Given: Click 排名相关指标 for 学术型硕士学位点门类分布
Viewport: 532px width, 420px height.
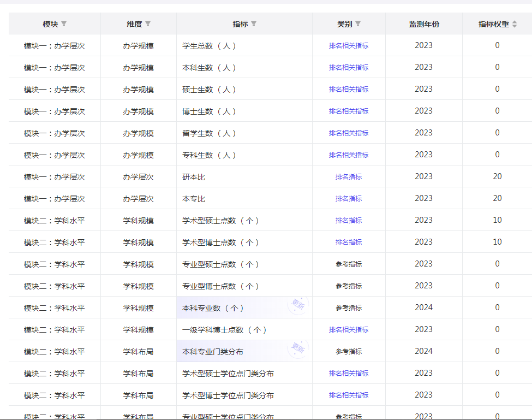Looking at the screenshot, I should (x=349, y=374).
